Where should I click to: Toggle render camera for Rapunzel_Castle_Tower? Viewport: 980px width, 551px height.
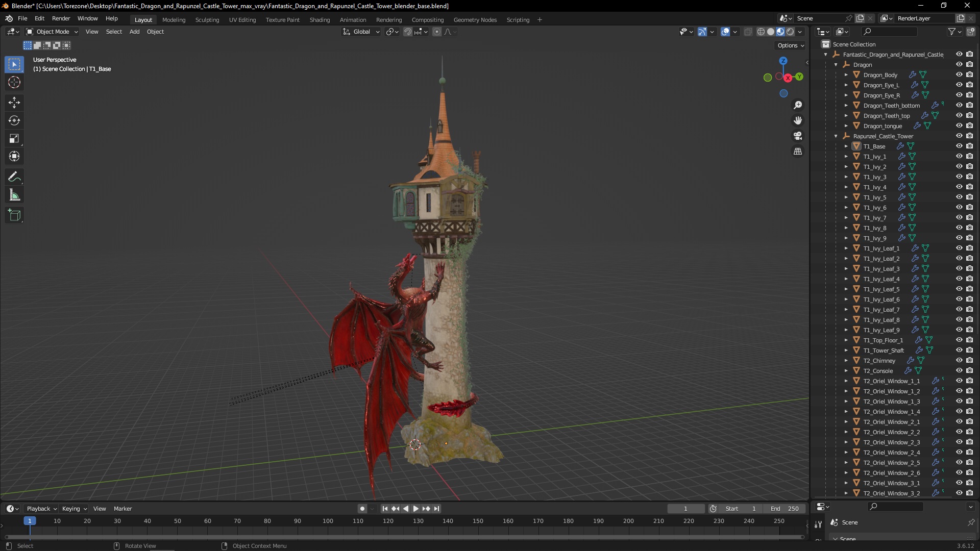pos(969,136)
